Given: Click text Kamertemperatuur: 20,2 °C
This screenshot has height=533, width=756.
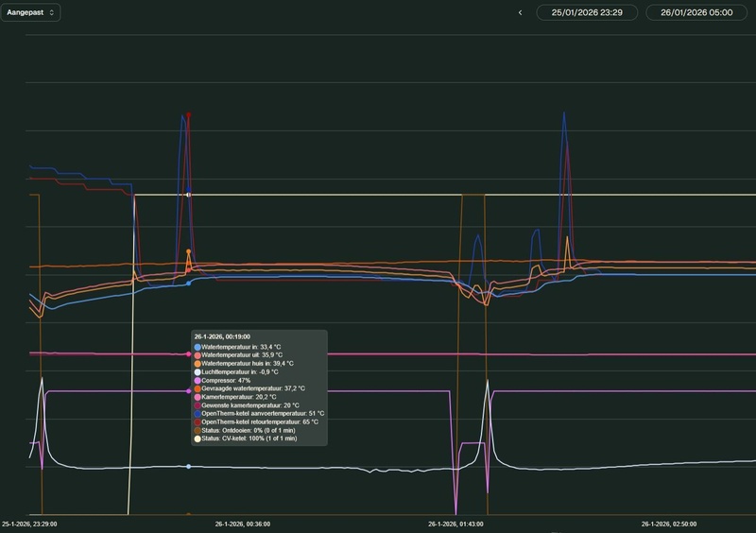Looking at the screenshot, I should pyautogui.click(x=239, y=397).
